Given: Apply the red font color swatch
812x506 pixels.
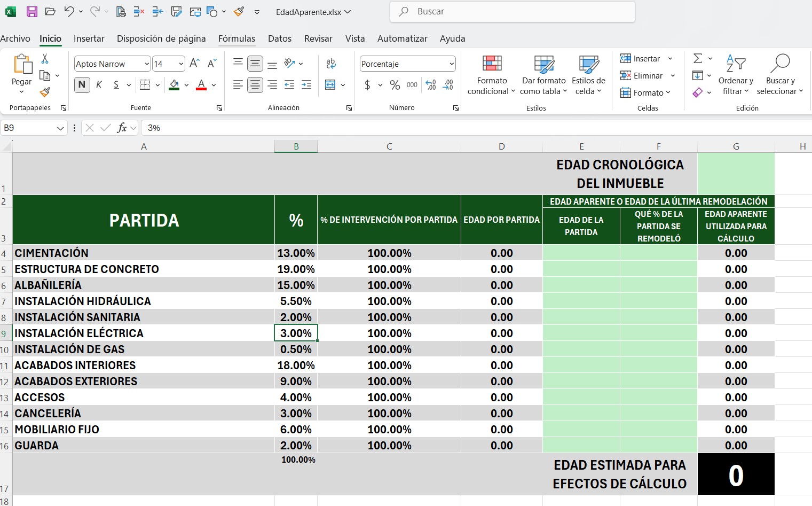Looking at the screenshot, I should pos(201,85).
